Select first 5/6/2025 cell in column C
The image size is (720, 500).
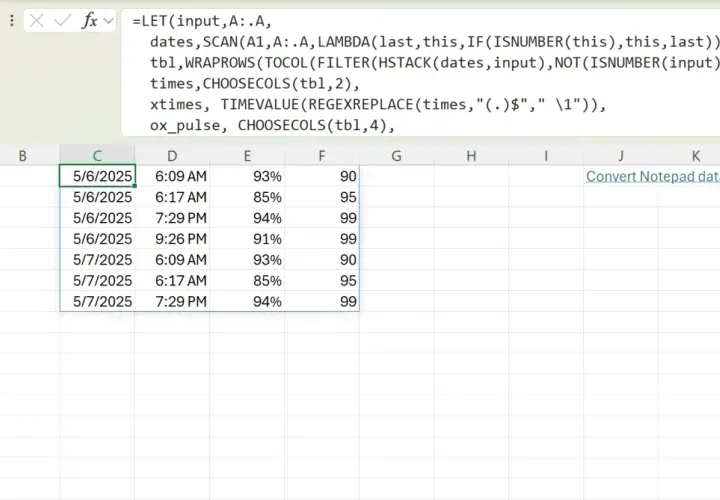coord(97,176)
